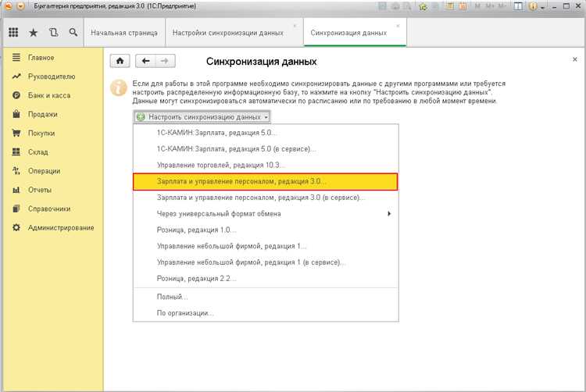Click the orange info icon beside the description
Screen dimensions: 586x392
coord(119,88)
